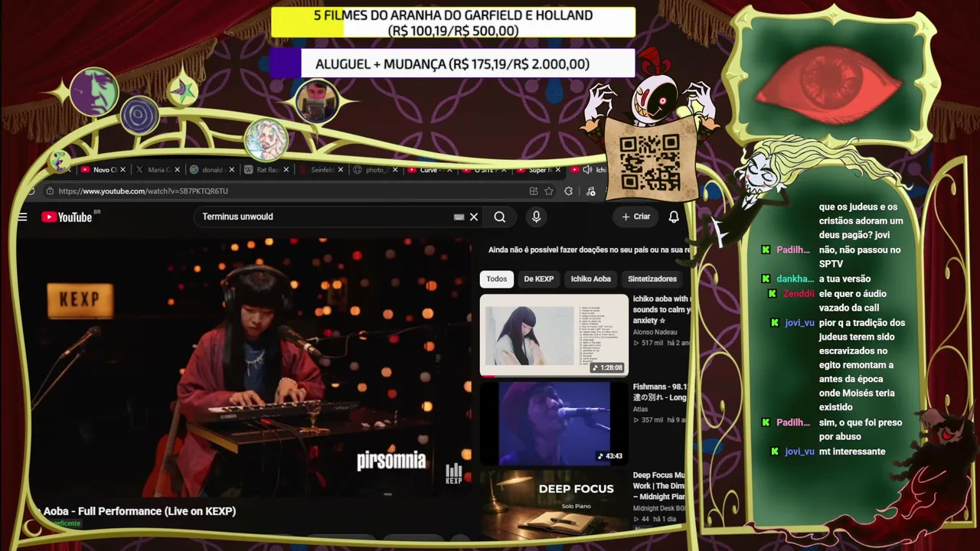Click the search magnifier button
Screen dimensions: 980x551
pyautogui.click(x=500, y=217)
